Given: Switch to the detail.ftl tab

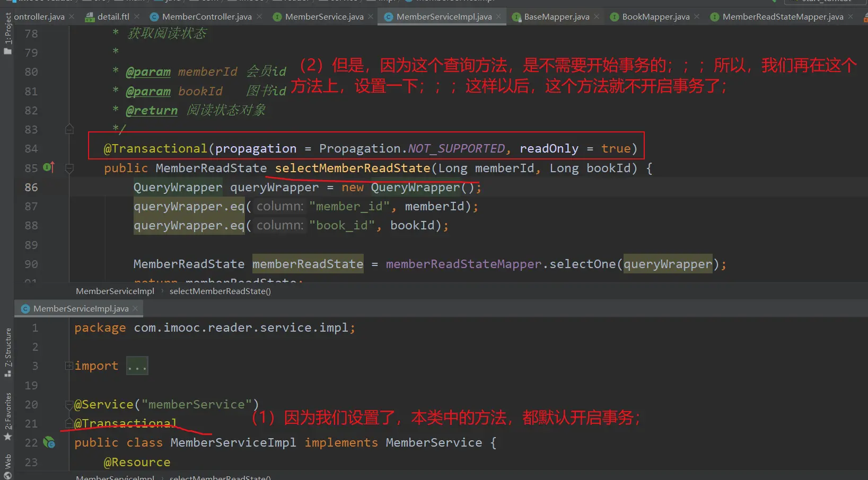Looking at the screenshot, I should click(x=113, y=17).
